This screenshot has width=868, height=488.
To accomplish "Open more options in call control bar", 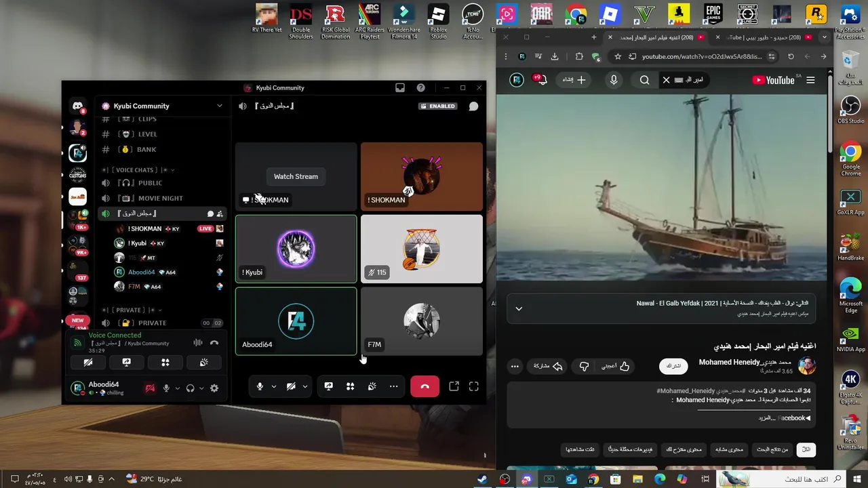I will [393, 386].
